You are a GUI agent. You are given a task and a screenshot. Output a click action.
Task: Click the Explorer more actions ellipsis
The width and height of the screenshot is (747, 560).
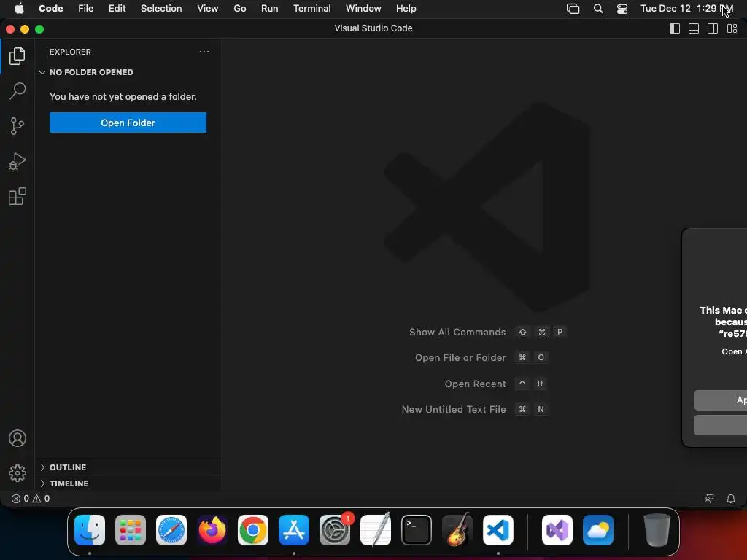(x=204, y=52)
